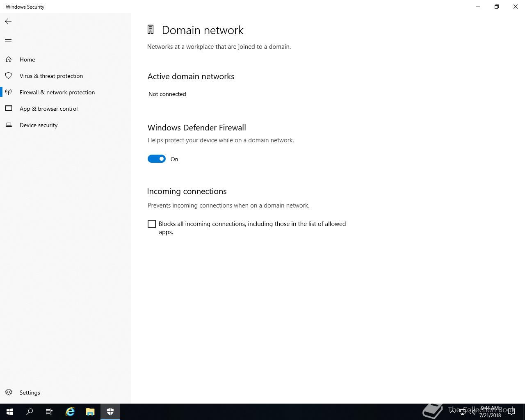
Task: Restore down the Windows Security window
Action: pyautogui.click(x=497, y=7)
